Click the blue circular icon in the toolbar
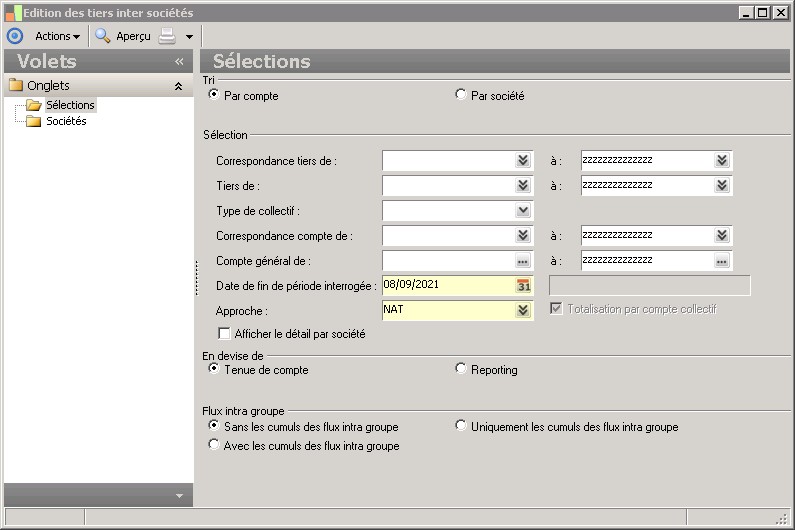 14,36
